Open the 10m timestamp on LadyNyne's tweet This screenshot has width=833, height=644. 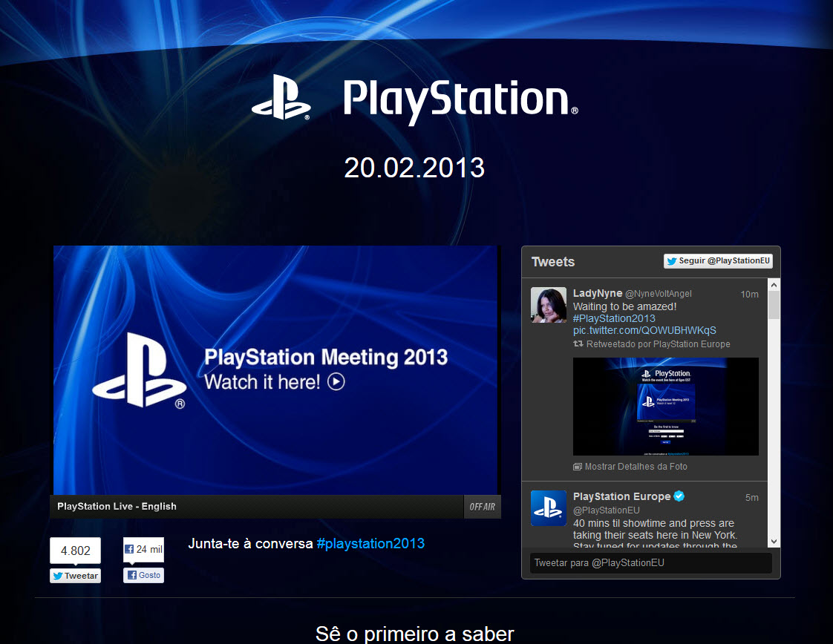(x=749, y=295)
